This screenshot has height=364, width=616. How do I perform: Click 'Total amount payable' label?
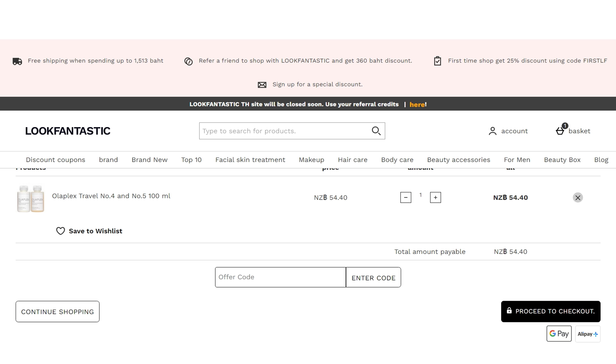click(430, 252)
